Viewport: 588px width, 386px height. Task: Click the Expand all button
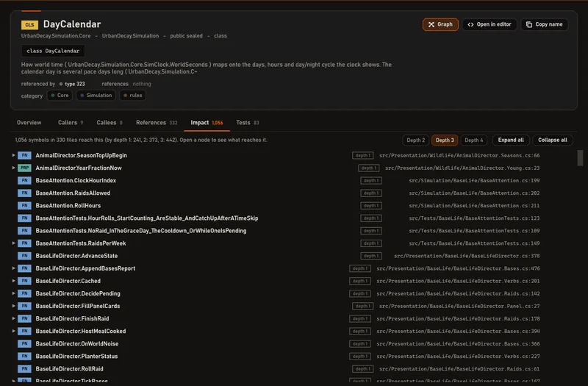pos(511,140)
